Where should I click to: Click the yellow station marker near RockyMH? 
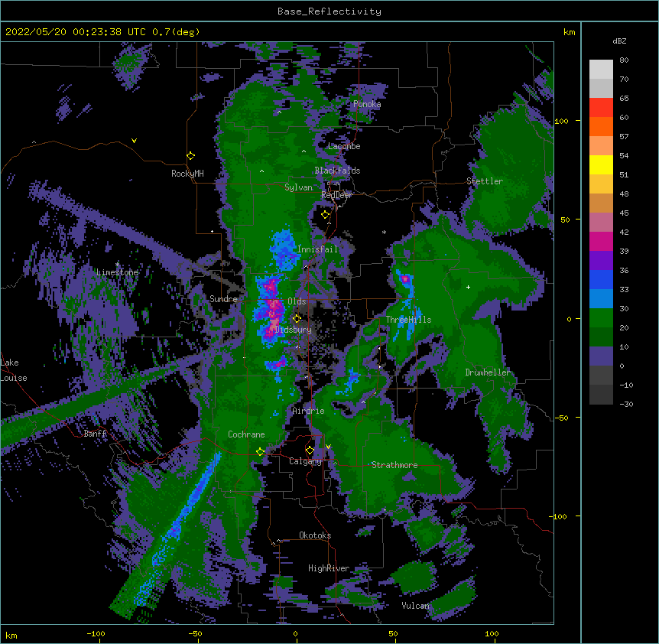pos(191,156)
